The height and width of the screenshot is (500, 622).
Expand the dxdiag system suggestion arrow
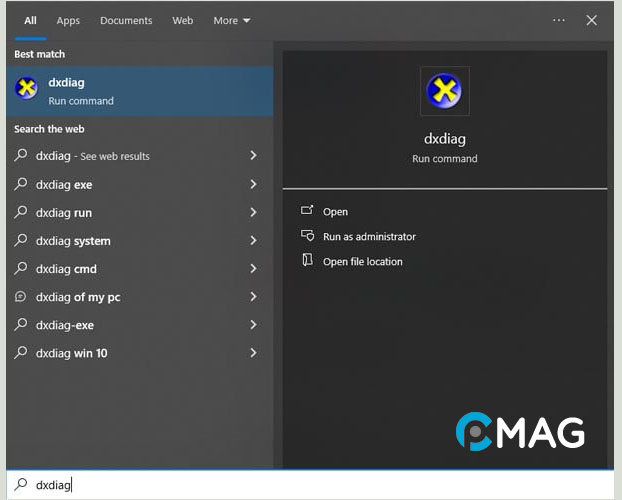pos(253,241)
